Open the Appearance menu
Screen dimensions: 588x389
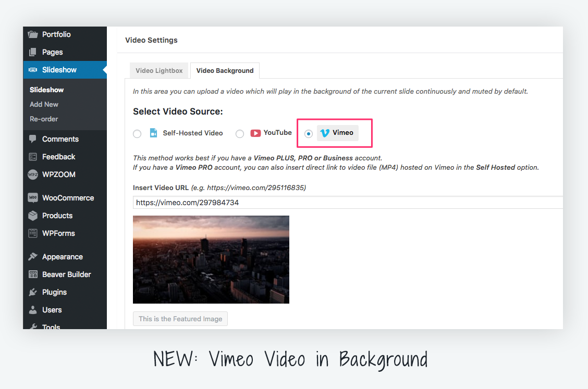[65, 257]
